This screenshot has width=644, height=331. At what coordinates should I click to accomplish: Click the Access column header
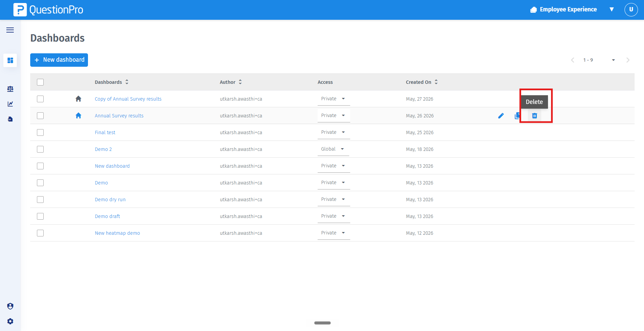pos(325,82)
